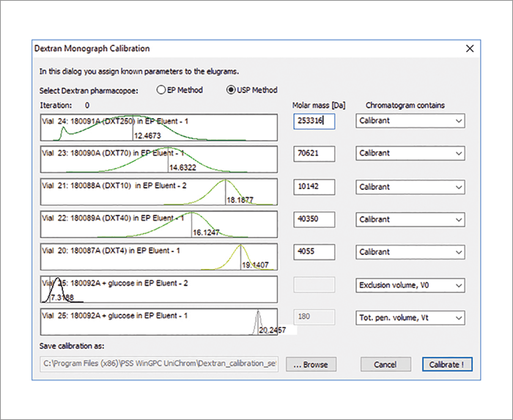Open the Calibrant dropdown for Vial 20
This screenshot has height=420, width=513.
(410, 252)
